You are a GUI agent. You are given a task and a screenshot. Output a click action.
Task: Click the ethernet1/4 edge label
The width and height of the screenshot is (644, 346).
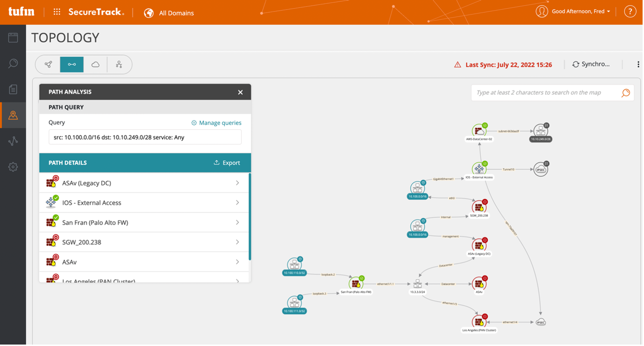[x=510, y=322]
